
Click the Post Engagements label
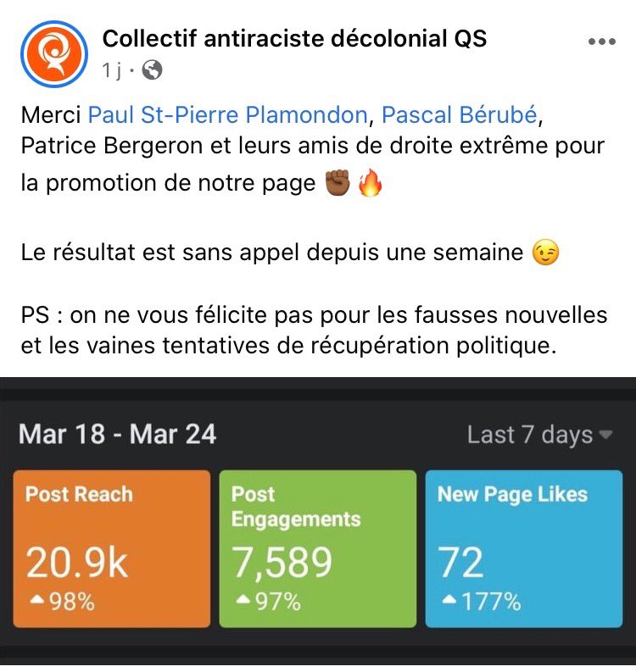[296, 506]
